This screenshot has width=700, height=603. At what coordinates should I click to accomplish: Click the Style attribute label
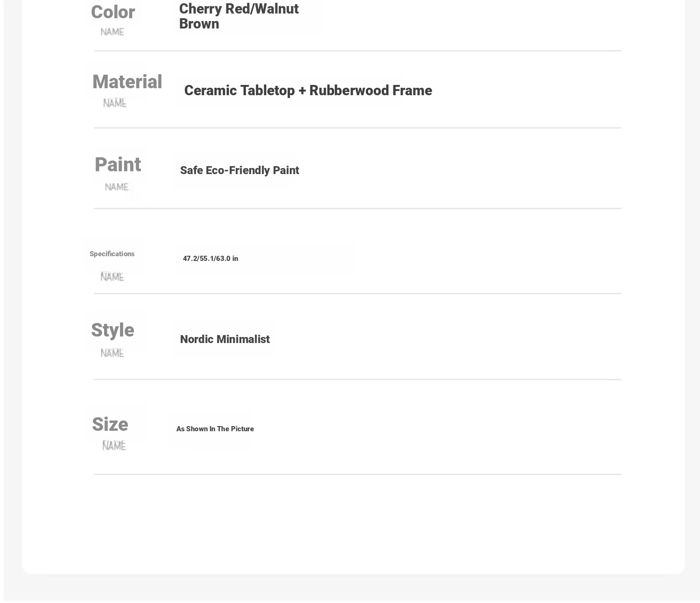click(x=112, y=330)
